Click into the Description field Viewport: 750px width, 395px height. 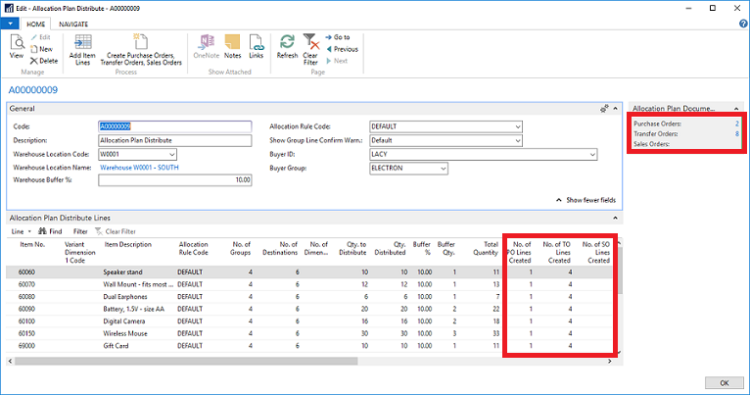[175, 141]
